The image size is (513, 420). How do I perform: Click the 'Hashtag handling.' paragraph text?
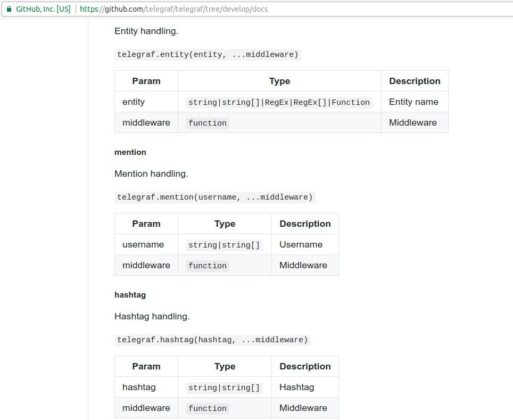[x=152, y=316]
